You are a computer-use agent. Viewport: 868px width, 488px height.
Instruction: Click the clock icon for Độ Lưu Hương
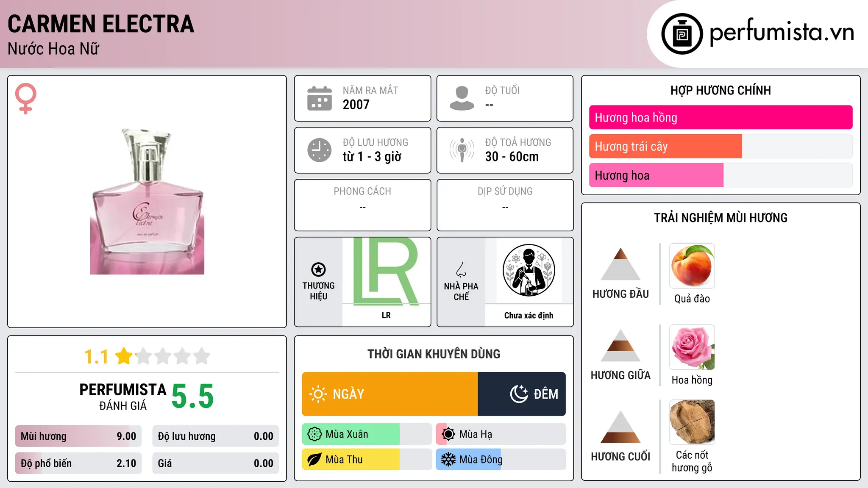[x=320, y=150]
